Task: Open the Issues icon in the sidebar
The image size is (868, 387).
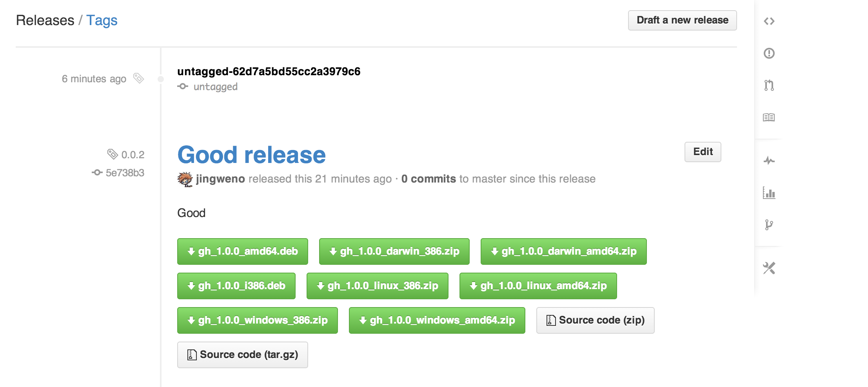Action: [x=769, y=53]
